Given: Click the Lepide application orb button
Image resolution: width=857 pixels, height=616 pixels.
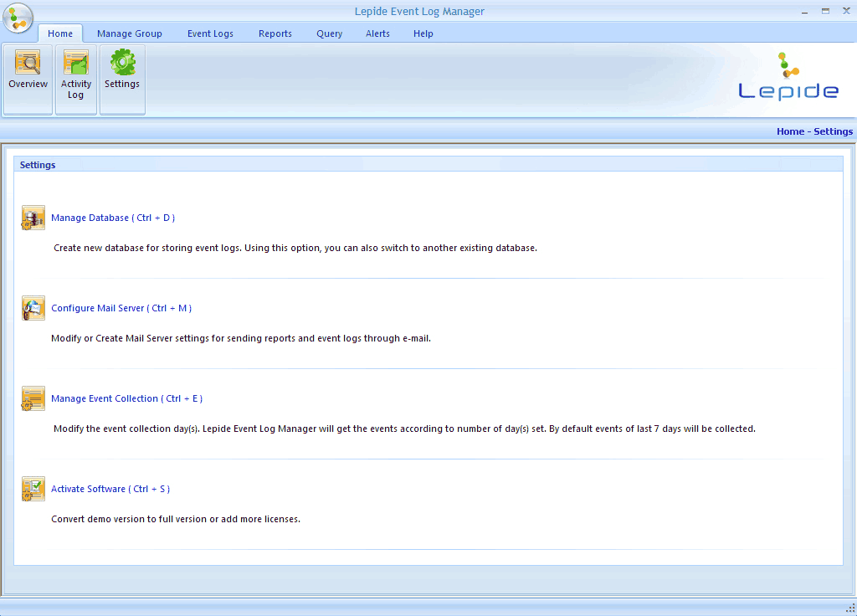Looking at the screenshot, I should tap(18, 18).
